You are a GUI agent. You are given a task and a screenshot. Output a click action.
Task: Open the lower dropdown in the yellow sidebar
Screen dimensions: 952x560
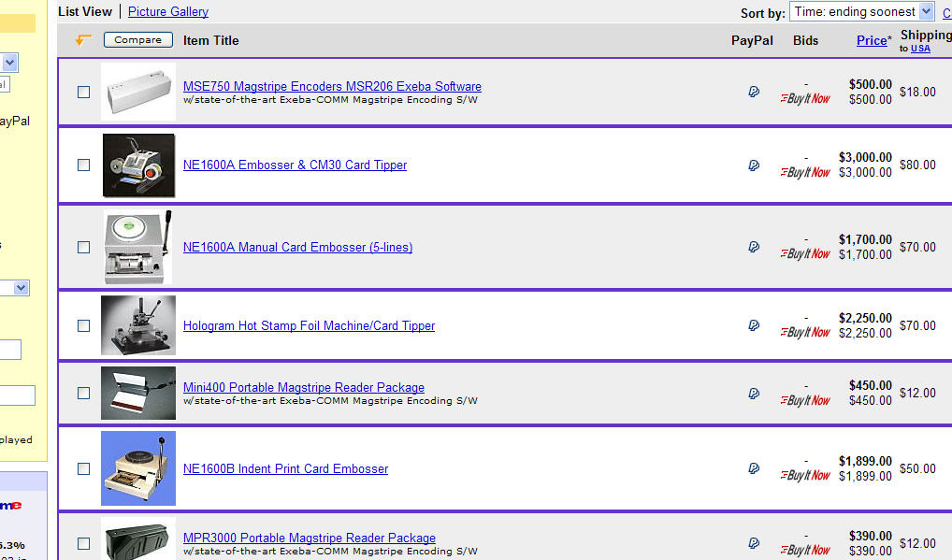point(15,288)
